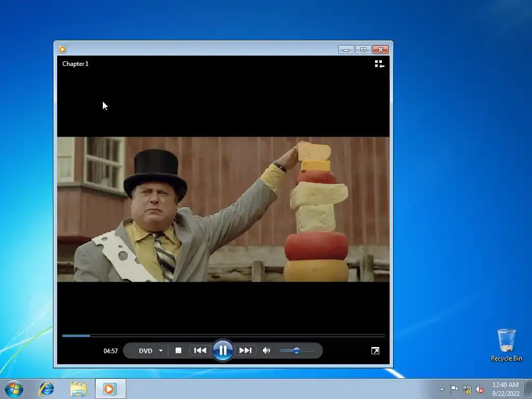Close the Media Player window

point(380,50)
